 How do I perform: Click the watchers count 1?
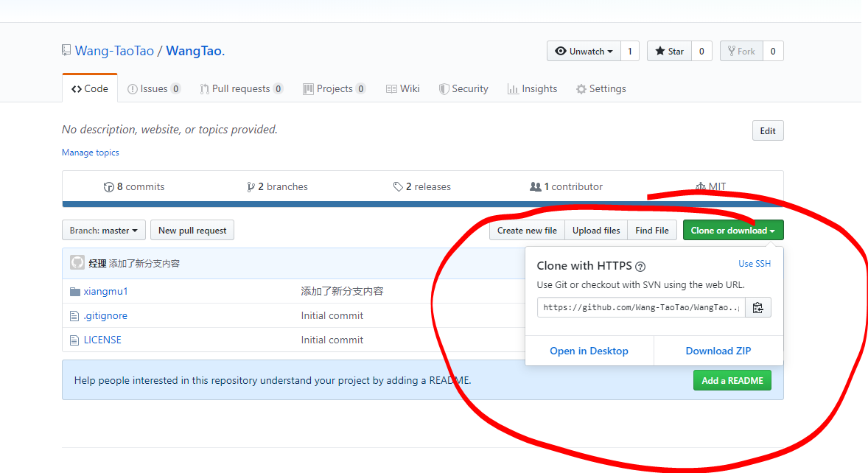(x=630, y=51)
